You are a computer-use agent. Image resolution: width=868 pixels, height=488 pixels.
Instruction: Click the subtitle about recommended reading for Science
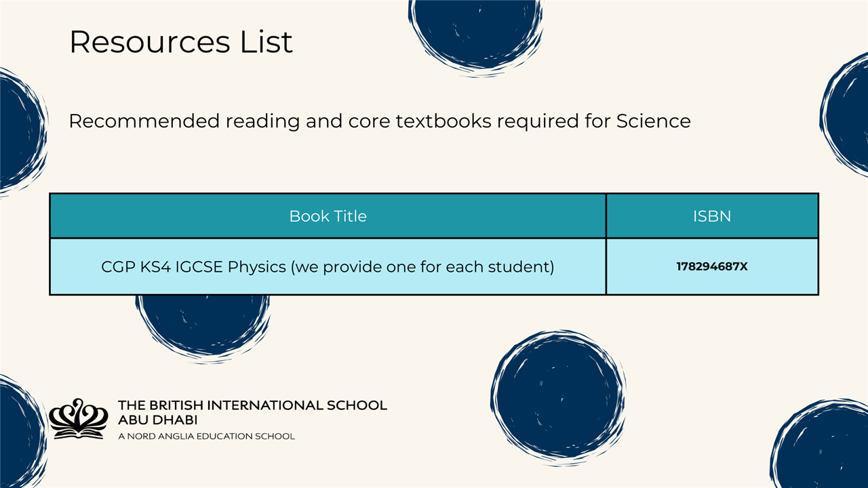380,121
